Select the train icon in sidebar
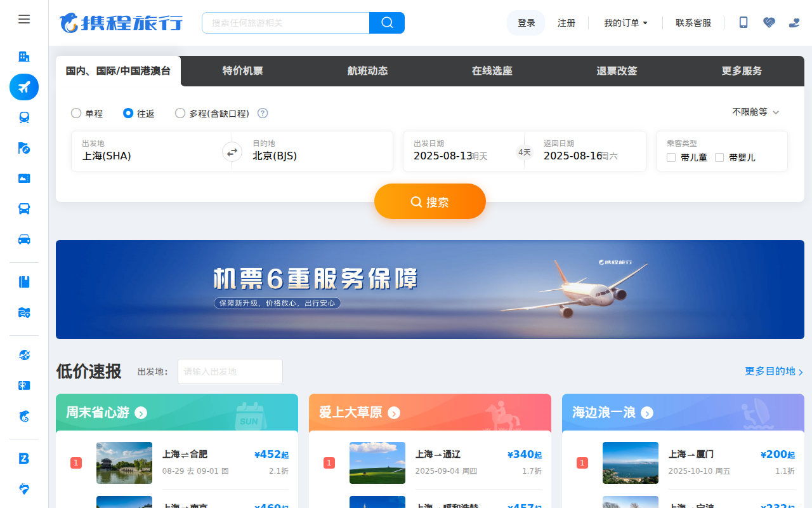Image resolution: width=812 pixels, height=508 pixels. [x=24, y=117]
